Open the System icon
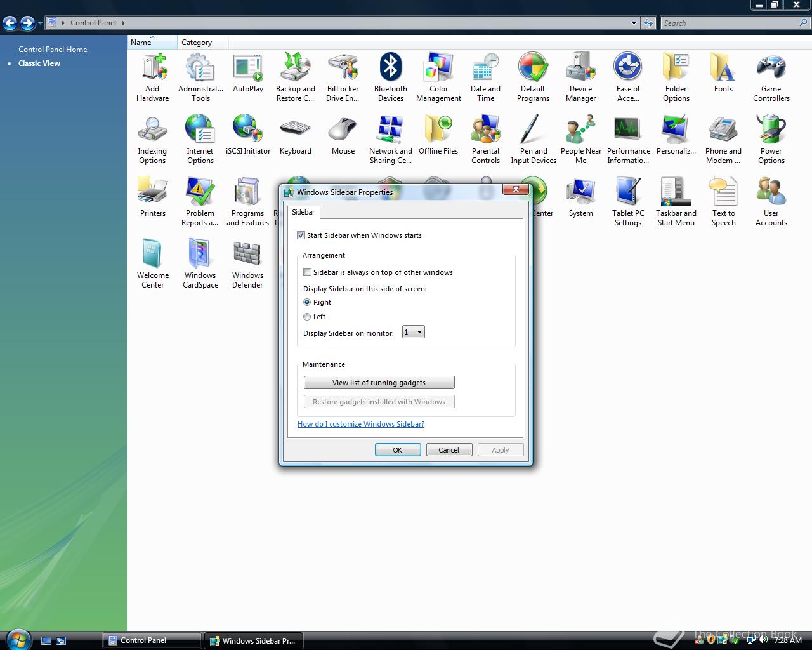This screenshot has height=650, width=812. 581,197
